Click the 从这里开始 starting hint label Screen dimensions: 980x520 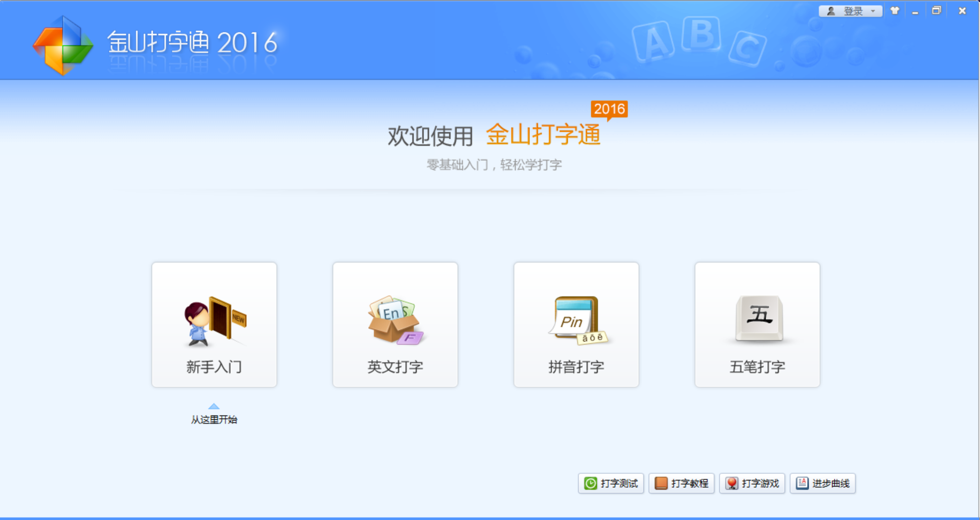point(214,419)
